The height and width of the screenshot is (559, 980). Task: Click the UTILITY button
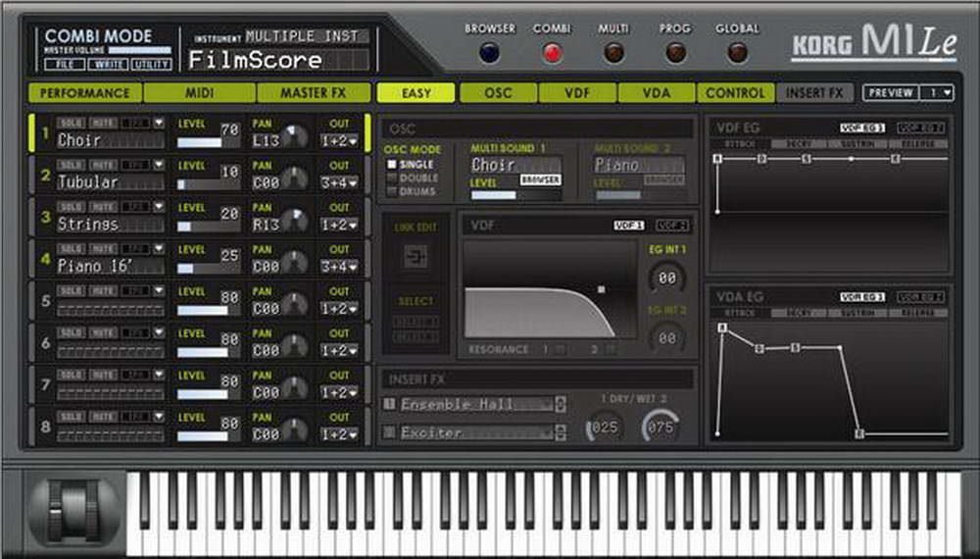point(151,65)
